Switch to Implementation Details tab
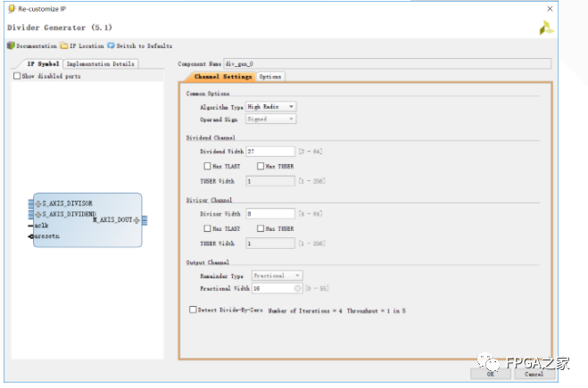Viewport: 588px width, 388px height. pos(101,64)
